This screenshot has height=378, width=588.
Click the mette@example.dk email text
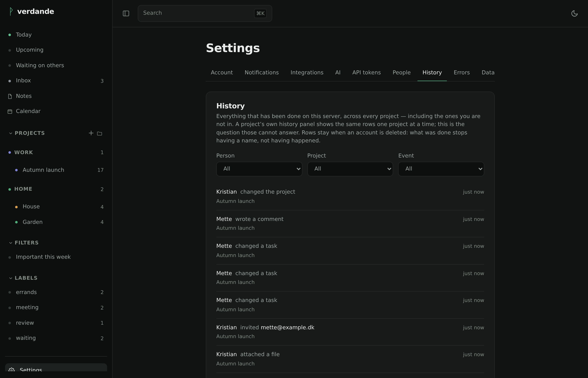287,328
